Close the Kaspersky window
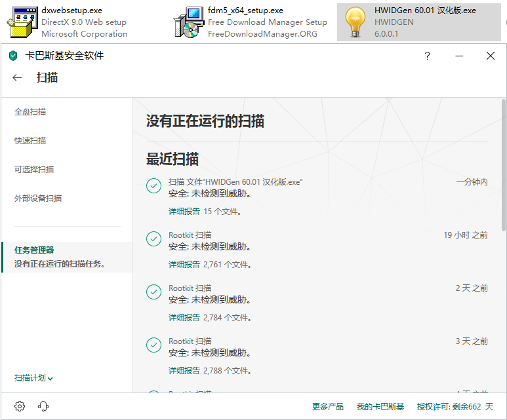 (491, 56)
